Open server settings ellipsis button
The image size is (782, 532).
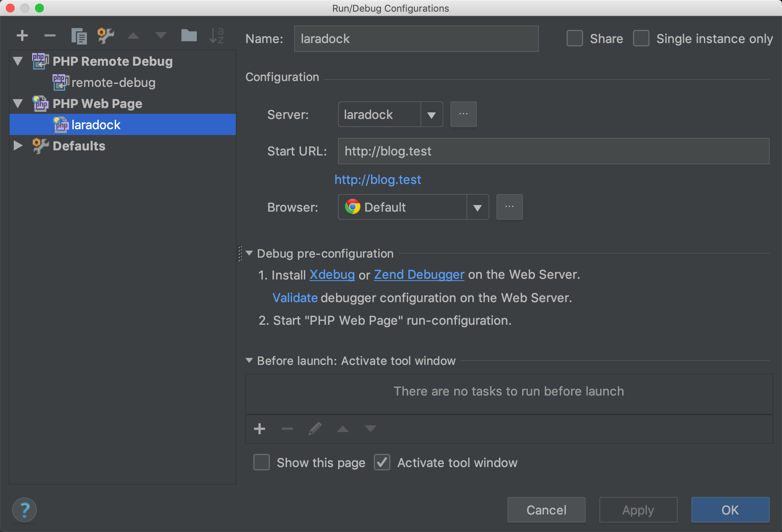click(x=463, y=114)
